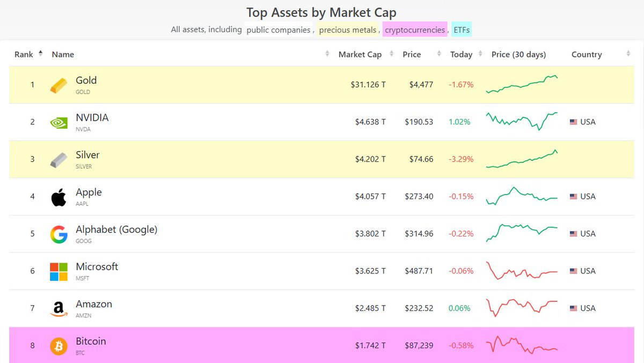
Task: Click the $1.742 T market cap value
Action: tap(370, 345)
